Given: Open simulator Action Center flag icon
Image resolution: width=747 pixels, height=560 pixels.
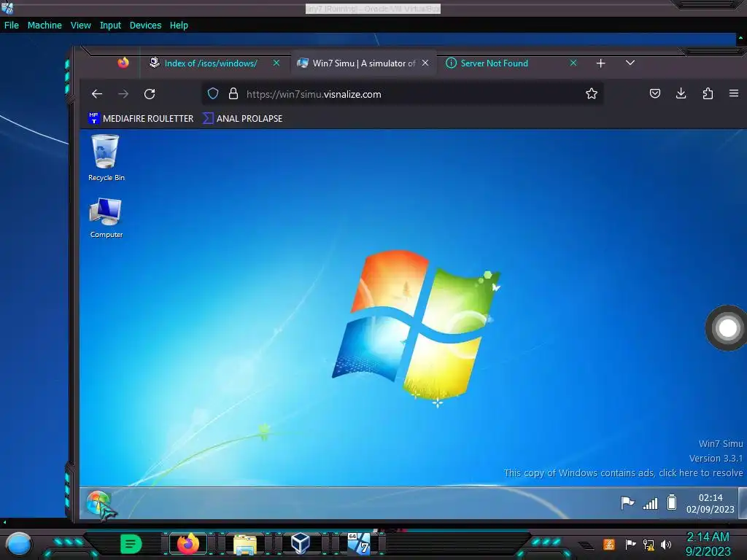Looking at the screenshot, I should pos(627,503).
